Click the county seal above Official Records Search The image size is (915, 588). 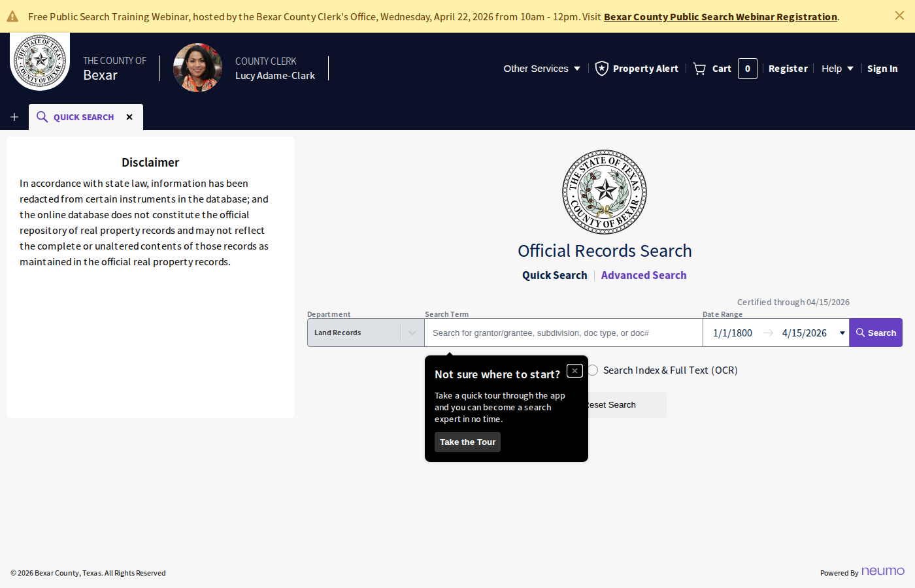point(605,191)
